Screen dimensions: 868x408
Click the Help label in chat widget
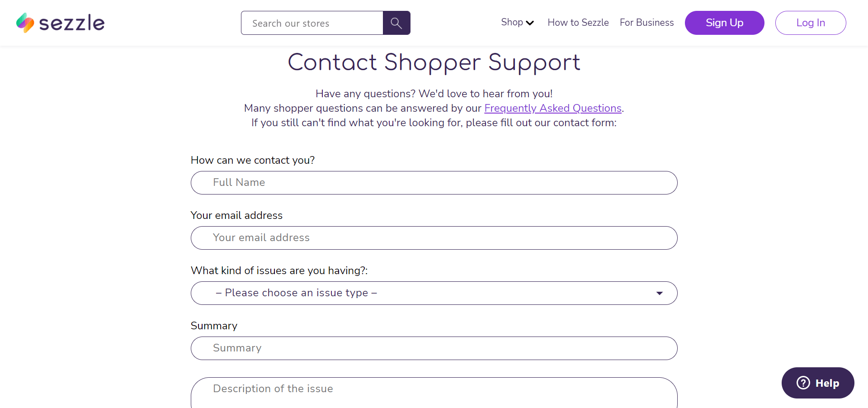[x=827, y=383]
